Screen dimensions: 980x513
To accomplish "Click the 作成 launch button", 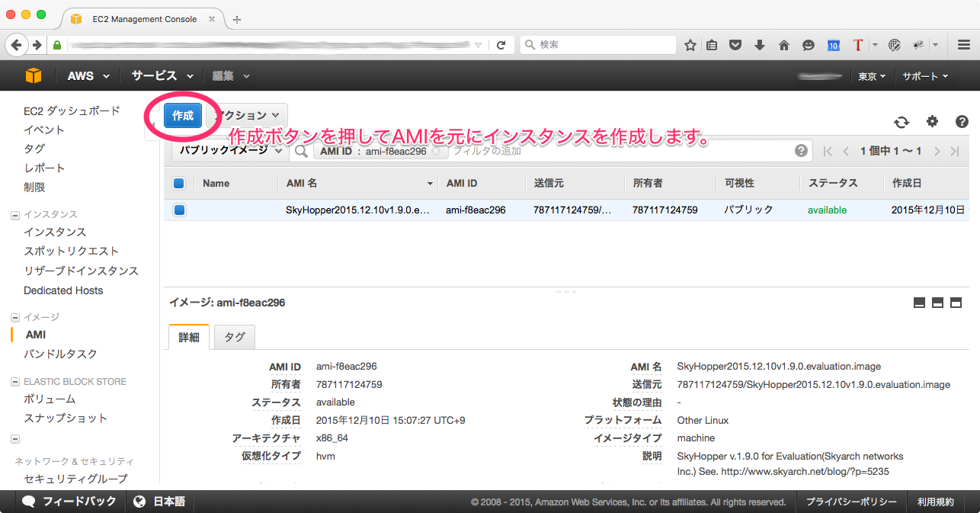I will (183, 115).
